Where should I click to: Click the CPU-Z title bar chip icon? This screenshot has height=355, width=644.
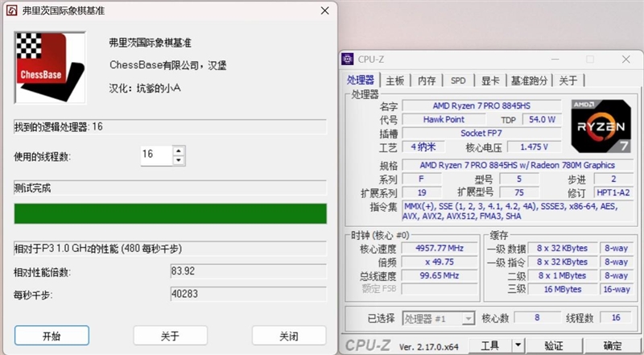pyautogui.click(x=348, y=60)
